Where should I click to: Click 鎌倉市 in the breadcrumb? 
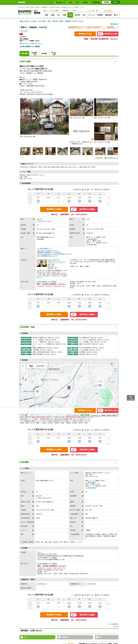tap(61, 21)
